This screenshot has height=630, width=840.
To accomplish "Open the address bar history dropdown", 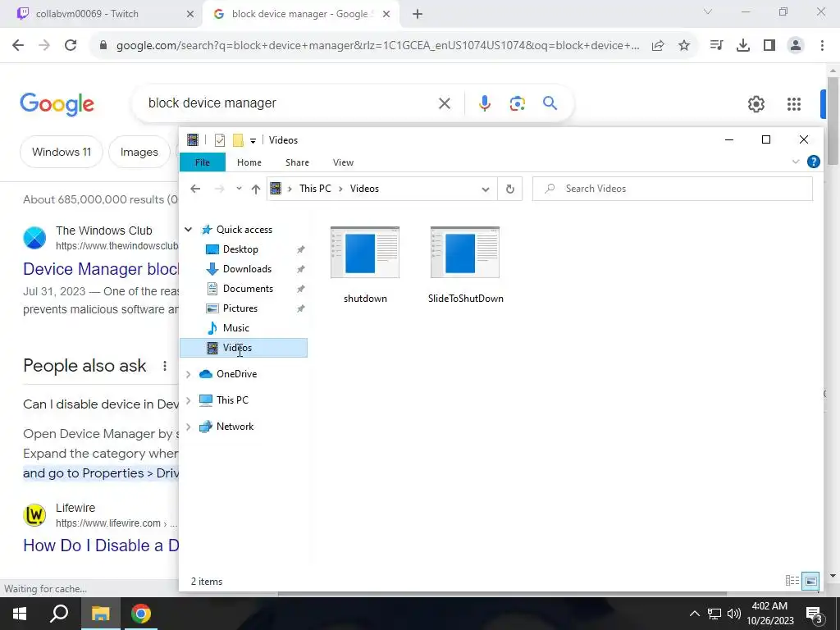I will click(x=486, y=189).
